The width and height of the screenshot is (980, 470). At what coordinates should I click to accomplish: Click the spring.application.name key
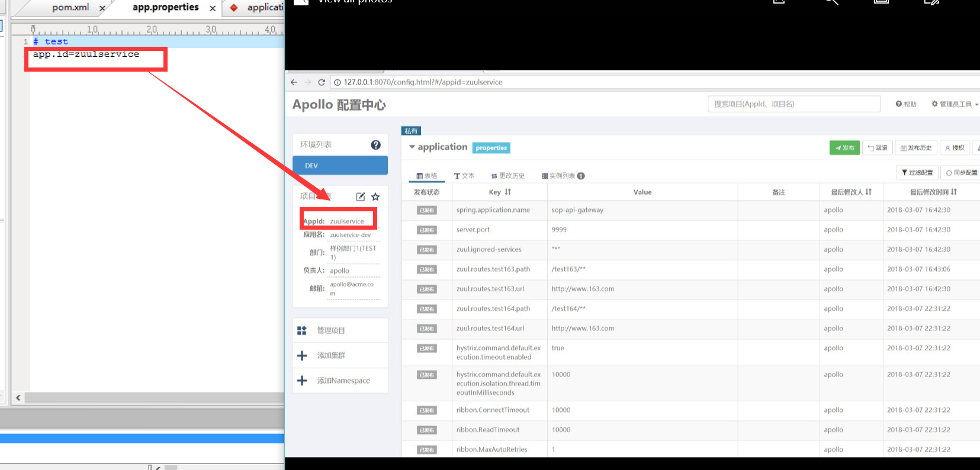(x=493, y=210)
